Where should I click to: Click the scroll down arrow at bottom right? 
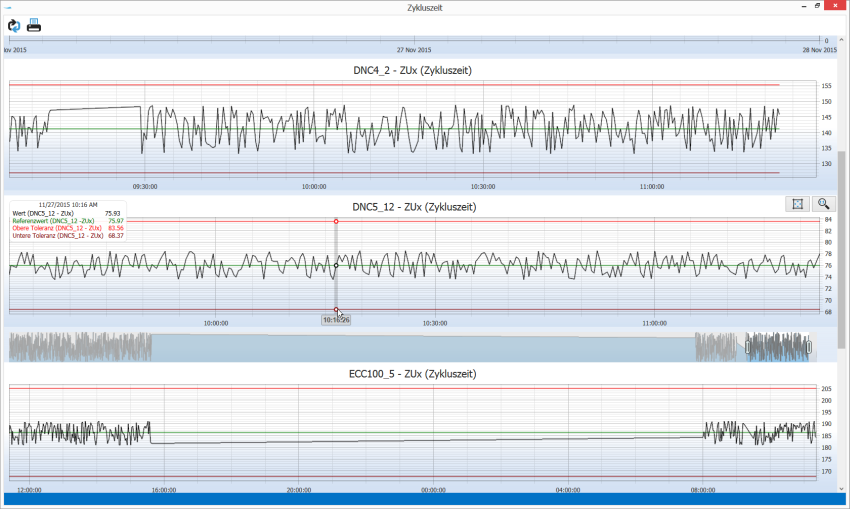(841, 489)
